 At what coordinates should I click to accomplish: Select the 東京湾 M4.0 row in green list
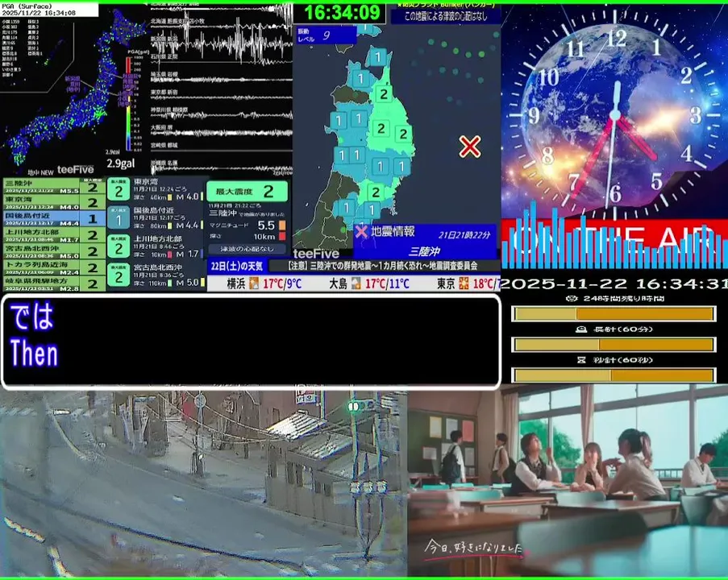(x=54, y=203)
